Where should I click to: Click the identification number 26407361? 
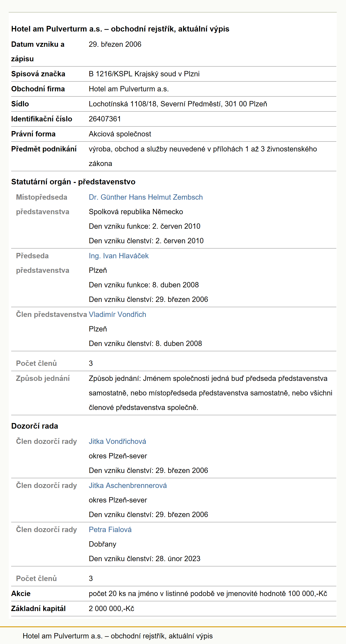pos(105,119)
